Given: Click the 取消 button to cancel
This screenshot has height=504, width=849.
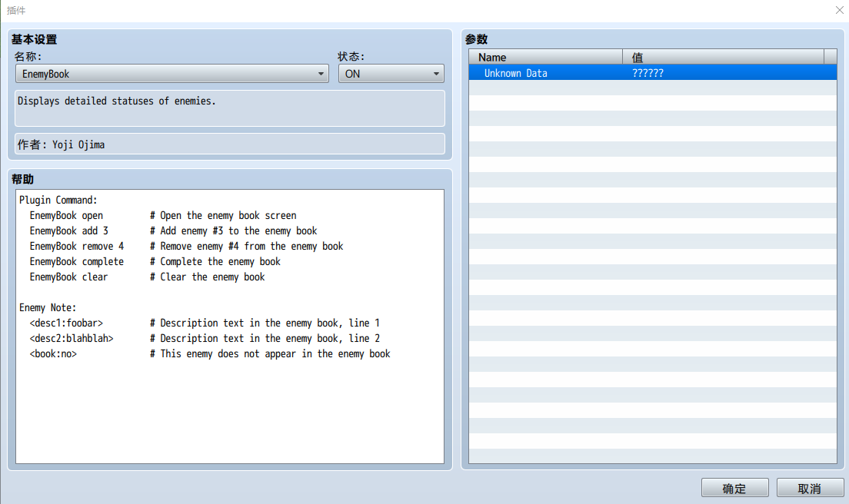Looking at the screenshot, I should click(810, 489).
